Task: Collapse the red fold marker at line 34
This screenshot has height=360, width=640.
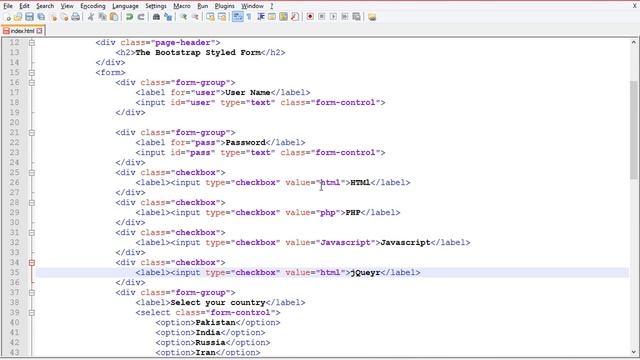Action: pos(32,262)
